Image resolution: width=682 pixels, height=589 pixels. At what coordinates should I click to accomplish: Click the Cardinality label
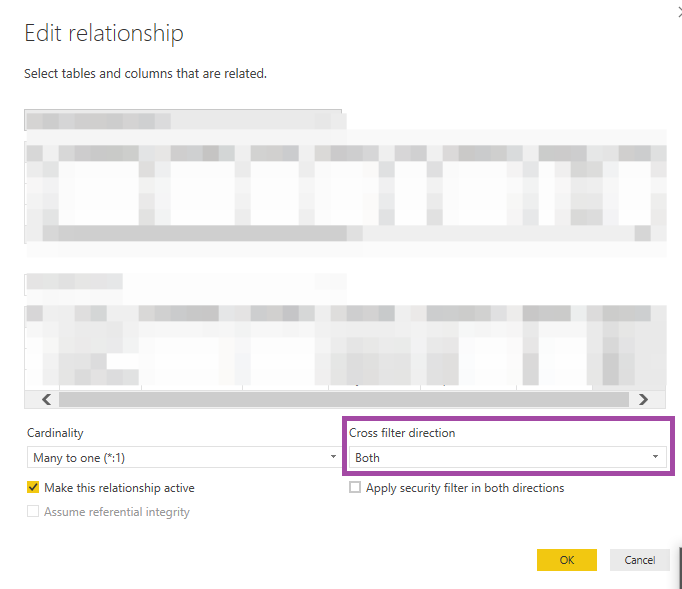55,433
